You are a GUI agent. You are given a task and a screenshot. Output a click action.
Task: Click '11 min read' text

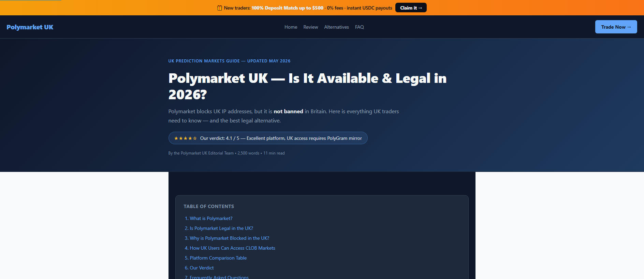274,153
